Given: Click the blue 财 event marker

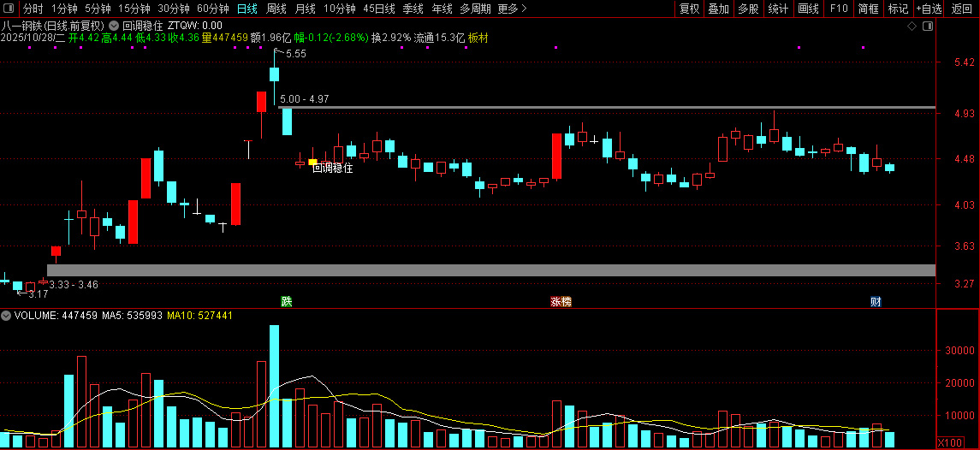Looking at the screenshot, I should tap(876, 302).
